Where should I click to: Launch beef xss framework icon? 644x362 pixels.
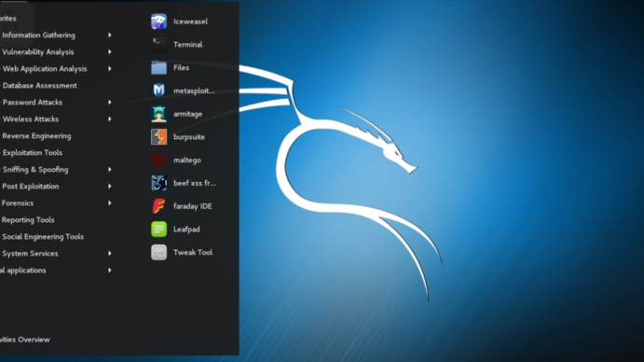[158, 183]
